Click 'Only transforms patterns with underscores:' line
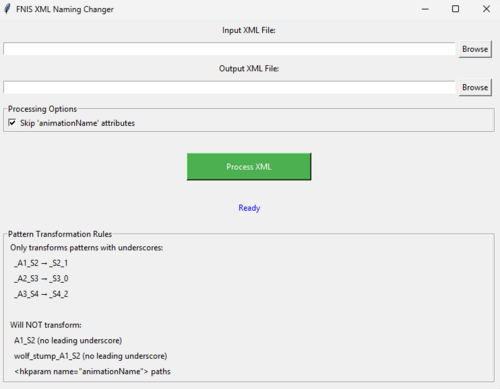Image resolution: width=500 pixels, height=389 pixels. 87,248
